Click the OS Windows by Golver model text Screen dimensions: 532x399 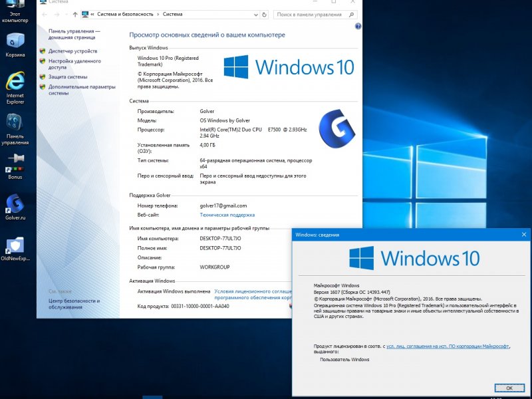tap(225, 120)
